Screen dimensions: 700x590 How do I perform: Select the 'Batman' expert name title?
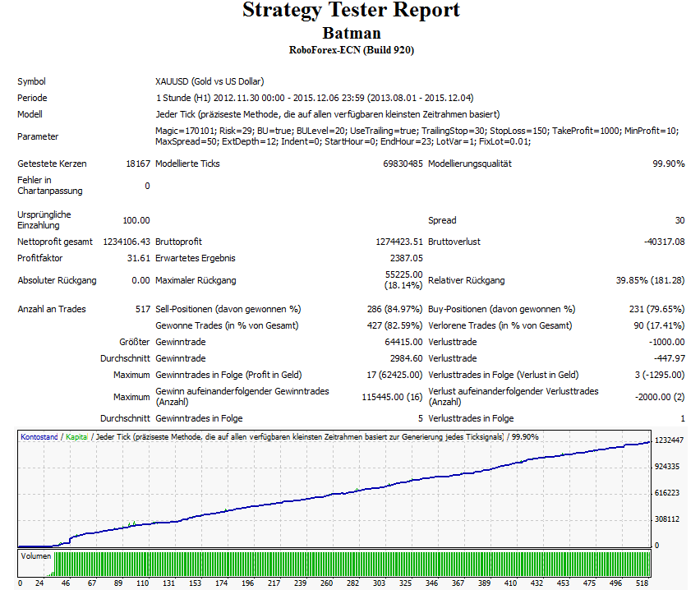point(352,33)
